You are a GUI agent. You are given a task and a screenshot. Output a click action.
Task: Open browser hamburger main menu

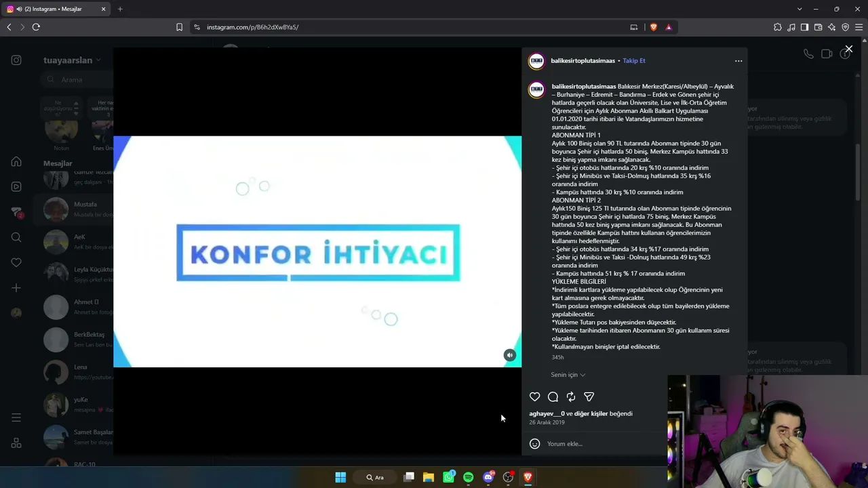tap(859, 27)
